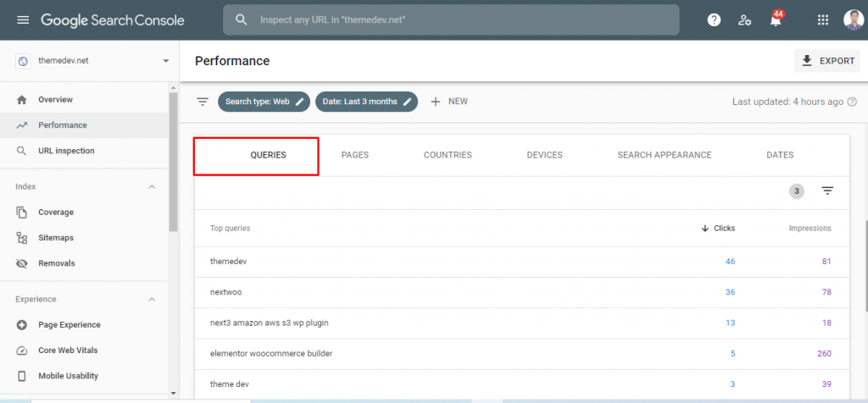
Task: Click the Coverage pages icon
Action: (x=22, y=213)
